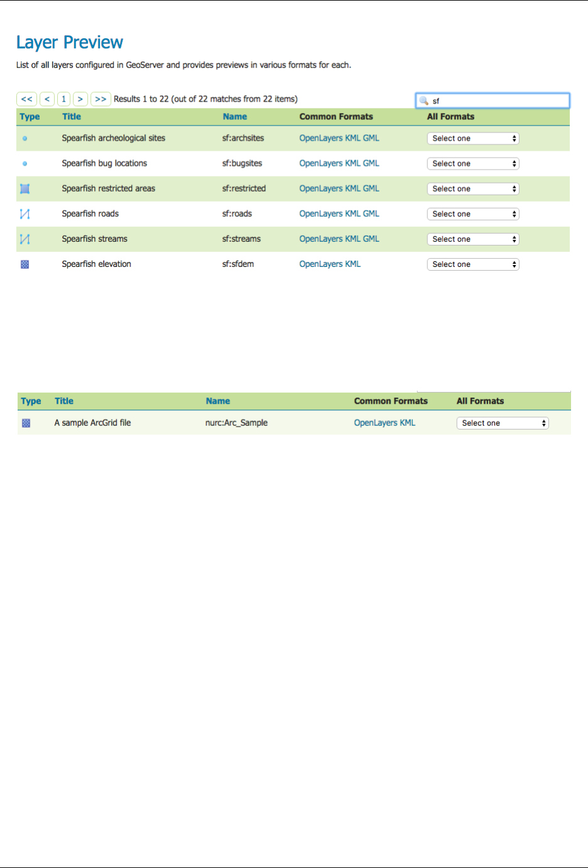
Task: Open All Formats dropdown for sf:streams
Action: pos(473,239)
